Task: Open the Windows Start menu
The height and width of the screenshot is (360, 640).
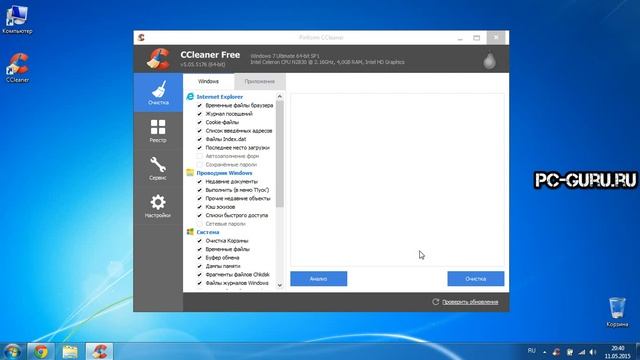Action: click(12, 351)
